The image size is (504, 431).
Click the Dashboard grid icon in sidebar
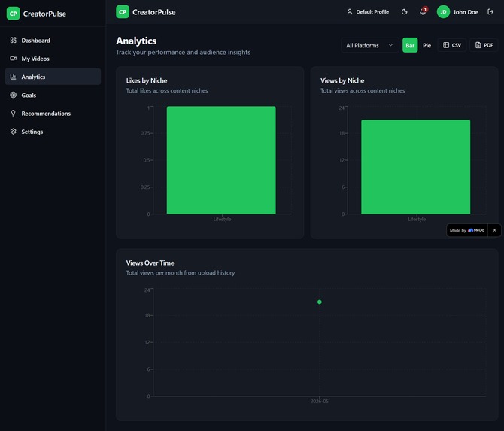(14, 40)
